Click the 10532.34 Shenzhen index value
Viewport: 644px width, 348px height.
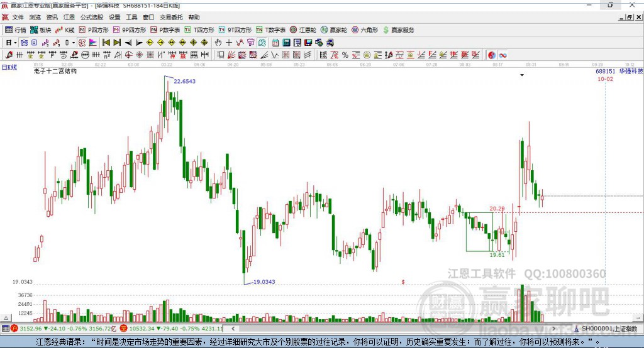(x=142, y=329)
